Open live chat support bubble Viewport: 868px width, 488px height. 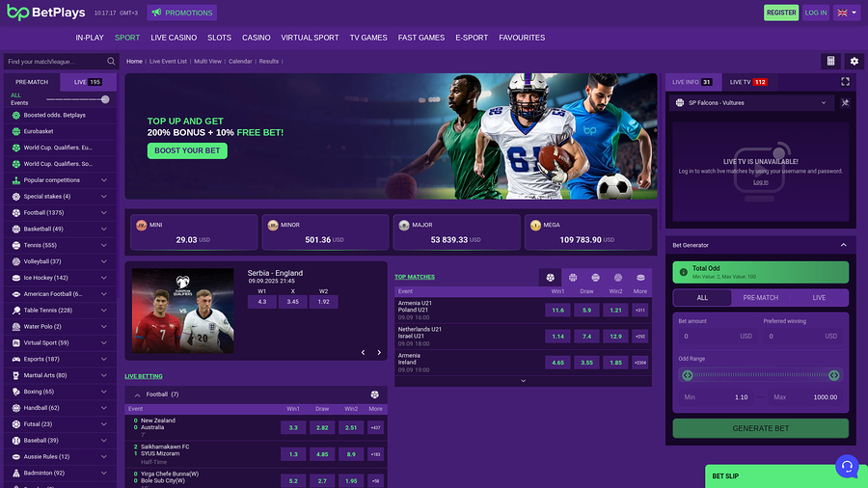pos(847,467)
